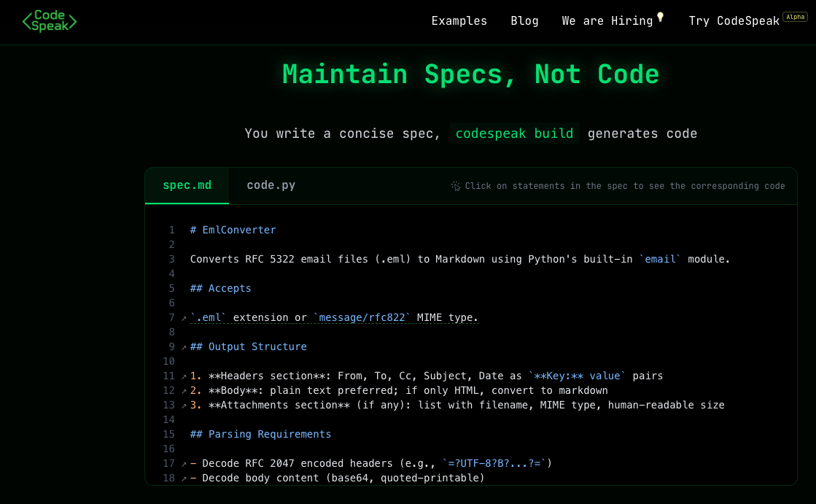The width and height of the screenshot is (816, 504).
Task: Select Try CodeSpeak in the navigation
Action: click(x=734, y=21)
